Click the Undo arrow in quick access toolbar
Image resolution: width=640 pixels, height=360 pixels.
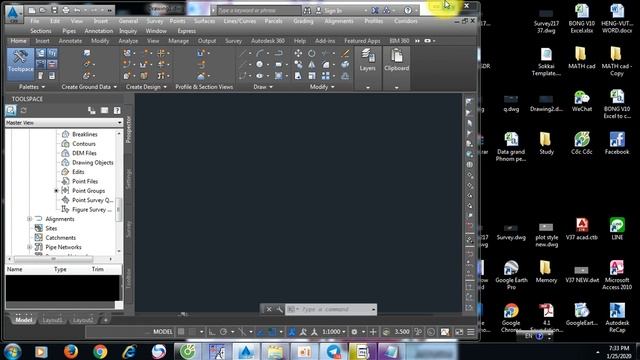coord(77,10)
